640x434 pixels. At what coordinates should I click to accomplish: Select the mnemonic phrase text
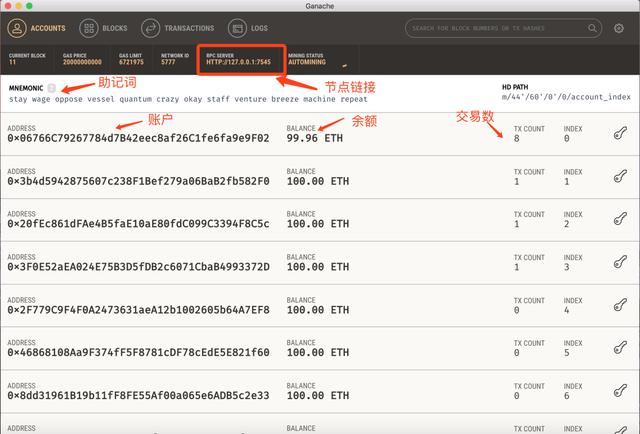click(x=188, y=99)
